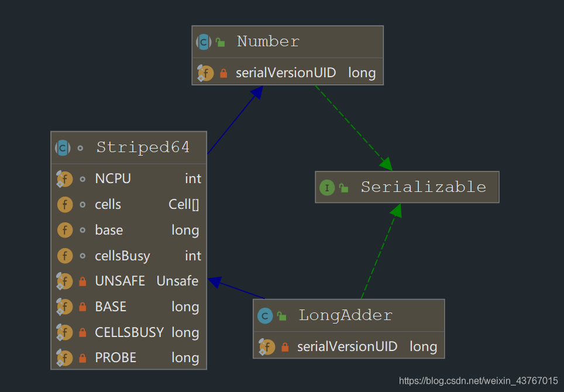Select the LongAdder class header

click(345, 315)
